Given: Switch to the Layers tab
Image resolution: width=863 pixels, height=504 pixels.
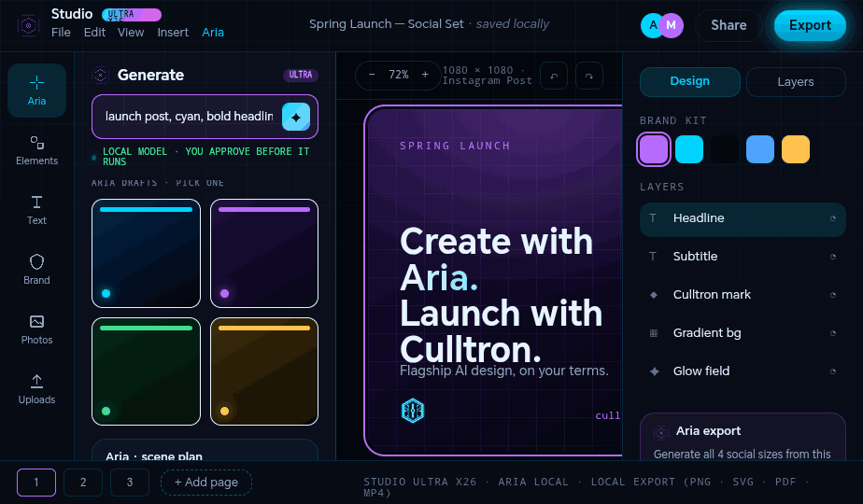Looking at the screenshot, I should (796, 82).
